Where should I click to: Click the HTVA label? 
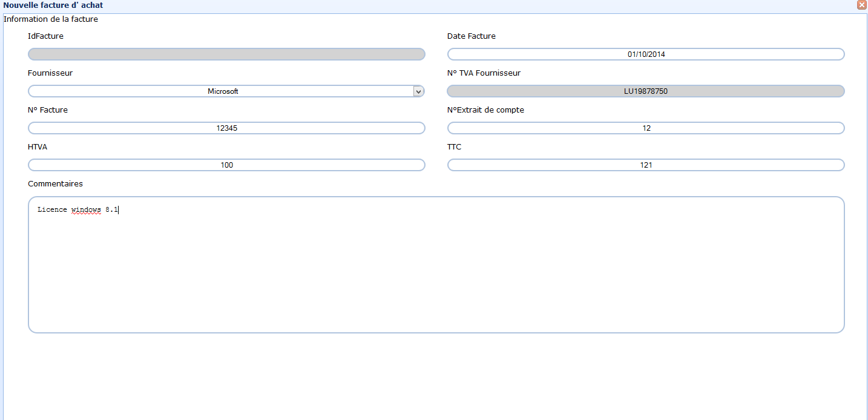(38, 147)
